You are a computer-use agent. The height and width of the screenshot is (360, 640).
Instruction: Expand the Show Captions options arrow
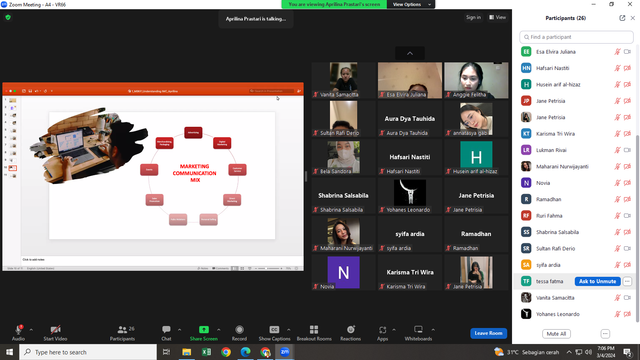[289, 329]
